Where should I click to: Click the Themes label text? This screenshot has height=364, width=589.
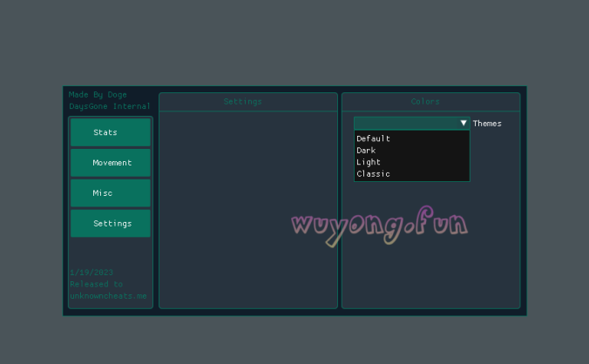487,124
